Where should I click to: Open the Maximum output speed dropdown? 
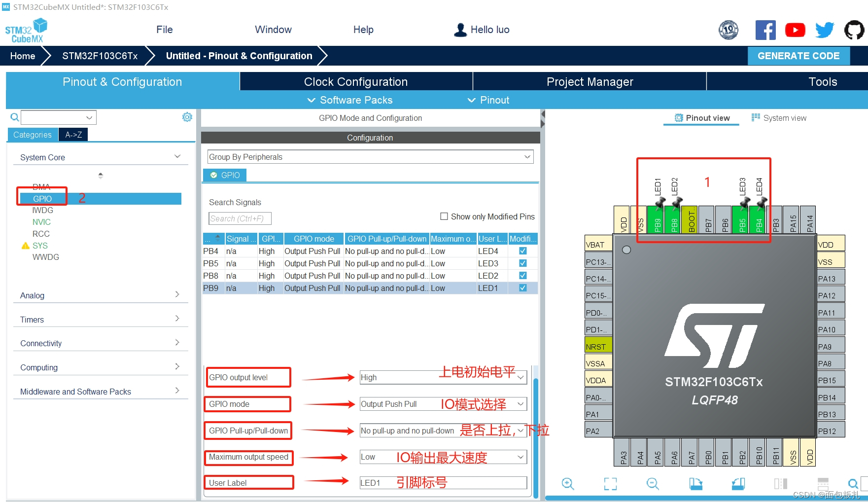[x=443, y=457]
